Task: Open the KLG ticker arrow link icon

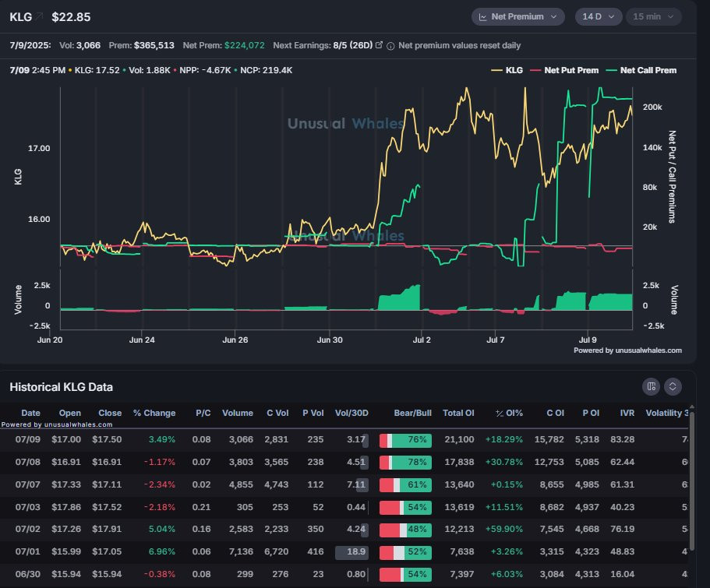Action: [x=40, y=16]
